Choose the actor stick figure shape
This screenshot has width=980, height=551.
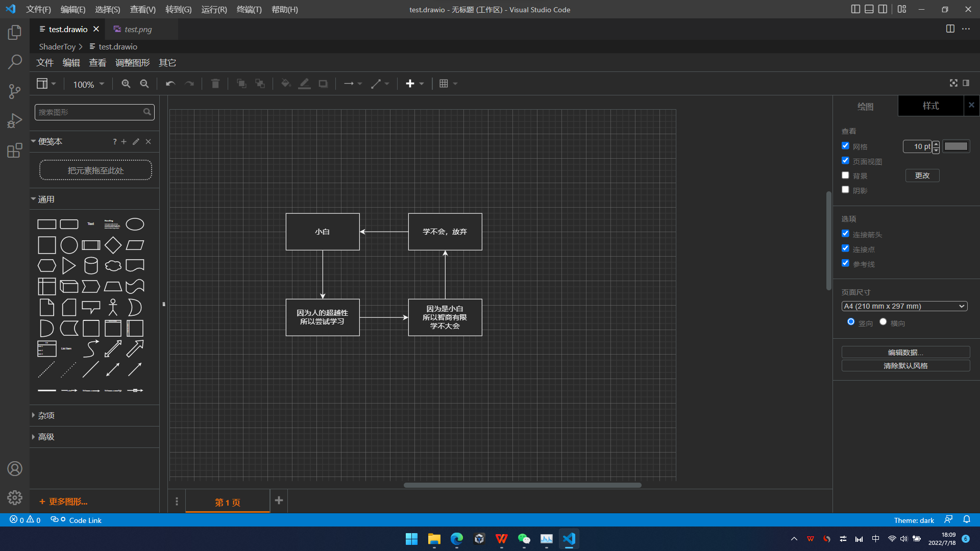pos(113,308)
